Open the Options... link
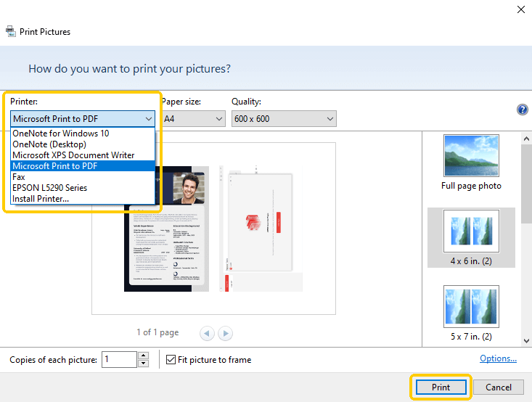 click(498, 358)
